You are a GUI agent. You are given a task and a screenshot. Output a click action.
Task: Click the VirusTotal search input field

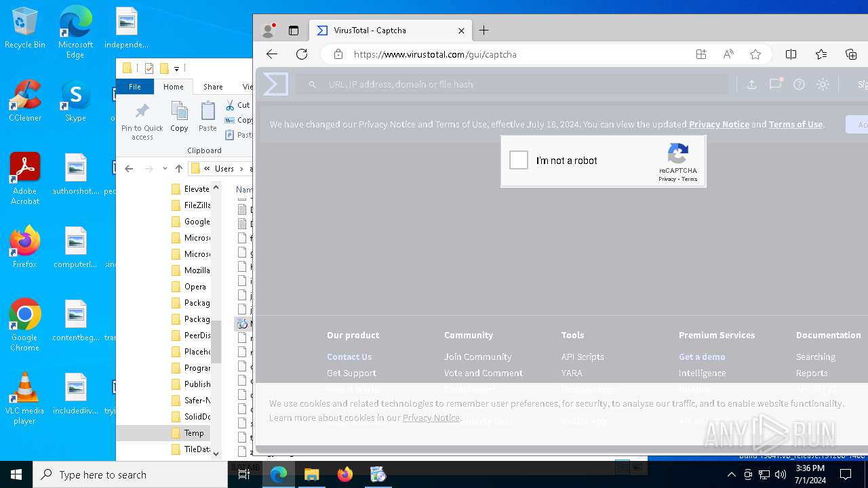(x=512, y=84)
